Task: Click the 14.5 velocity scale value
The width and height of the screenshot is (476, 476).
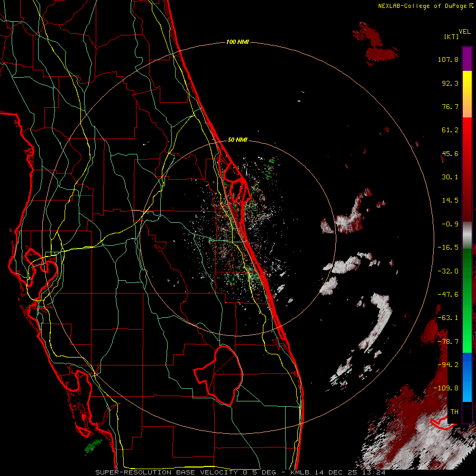Action: [x=450, y=200]
